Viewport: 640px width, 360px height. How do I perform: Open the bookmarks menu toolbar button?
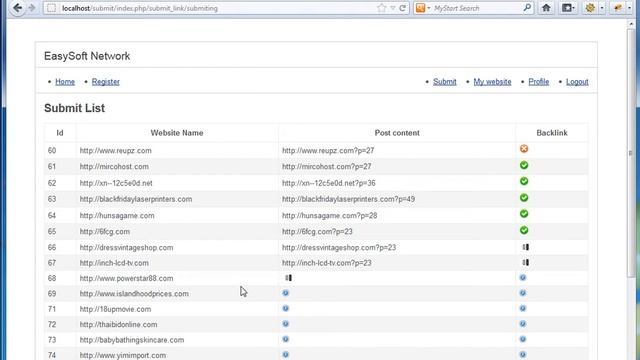click(568, 8)
